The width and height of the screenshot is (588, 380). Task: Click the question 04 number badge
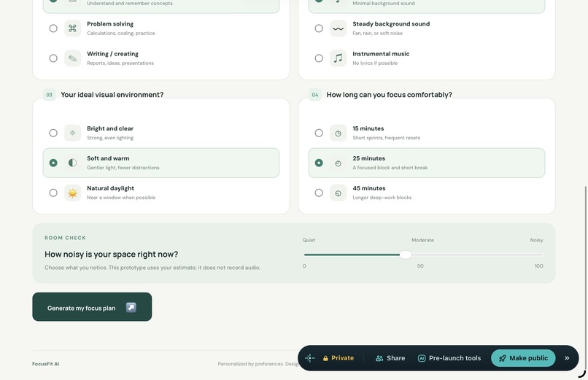315,95
